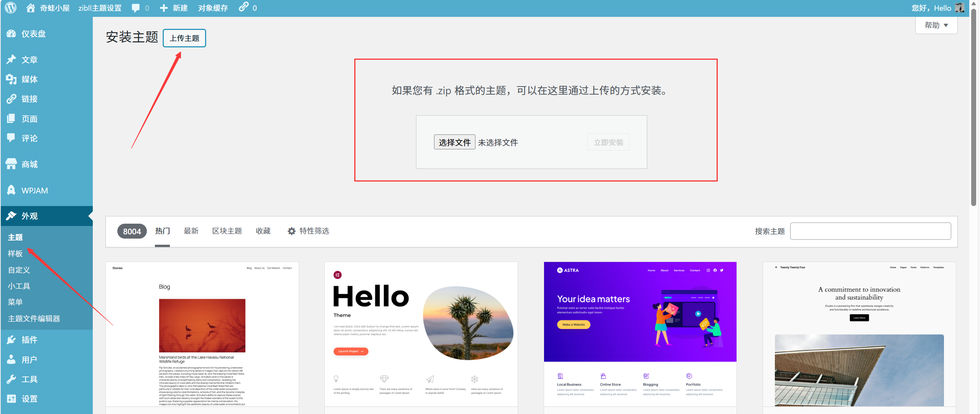The image size is (980, 414).
Task: Switch to the 区块主题 tab
Action: click(x=227, y=231)
